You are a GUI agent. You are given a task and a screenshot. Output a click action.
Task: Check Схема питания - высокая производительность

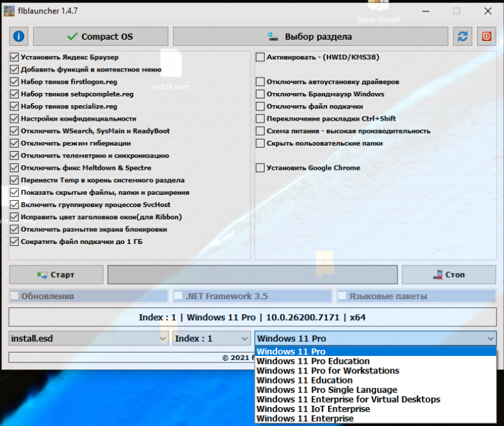tap(260, 131)
